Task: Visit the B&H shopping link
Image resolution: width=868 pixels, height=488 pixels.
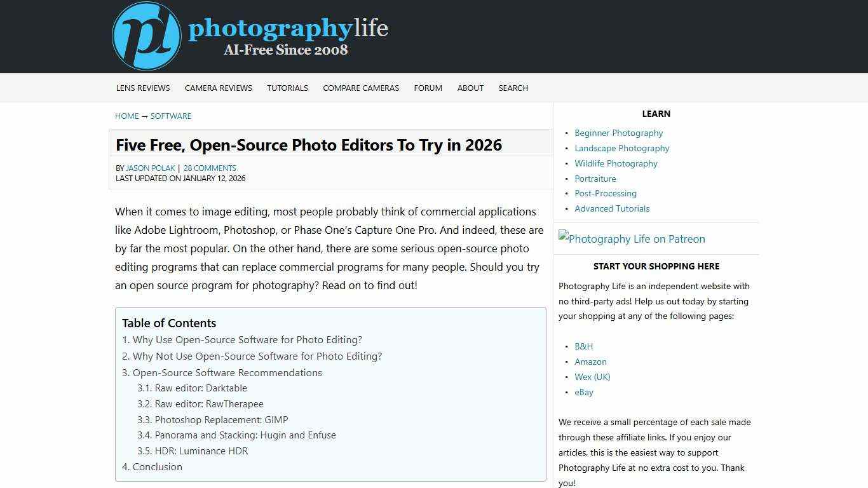Action: click(583, 346)
